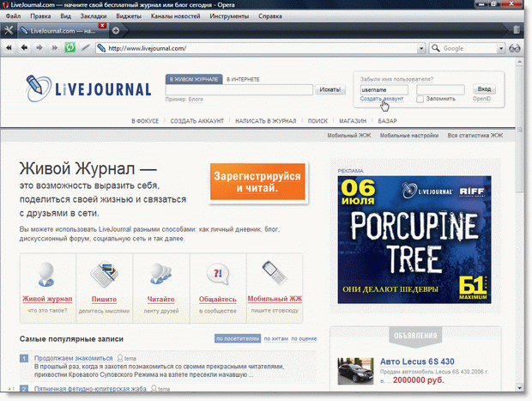This screenshot has height=401, width=532.
Task: Expand the Google search engine dropdown
Action: click(x=501, y=49)
